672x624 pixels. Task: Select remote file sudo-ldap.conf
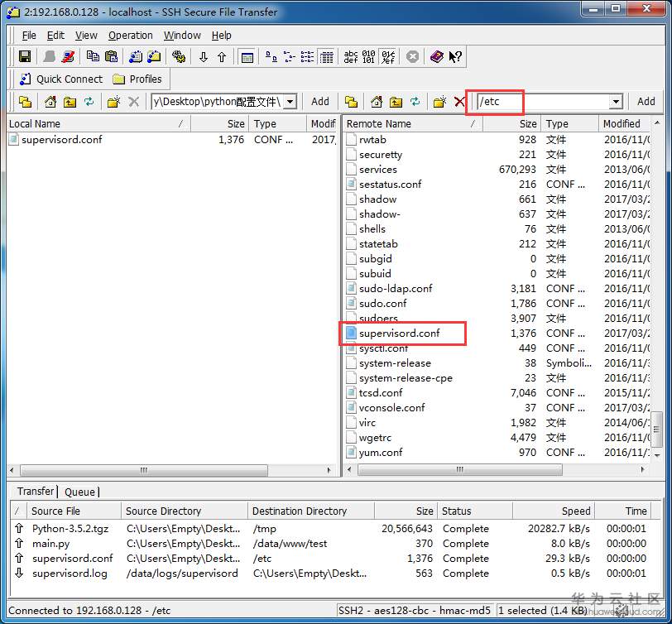pos(396,289)
